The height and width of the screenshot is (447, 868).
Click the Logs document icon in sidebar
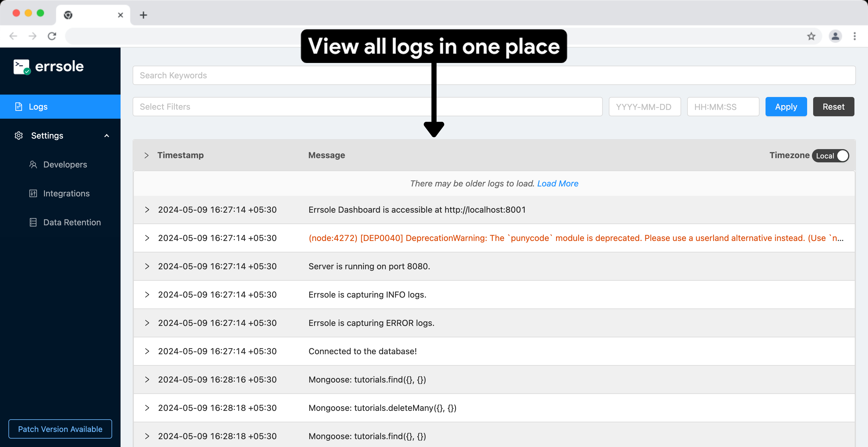19,107
